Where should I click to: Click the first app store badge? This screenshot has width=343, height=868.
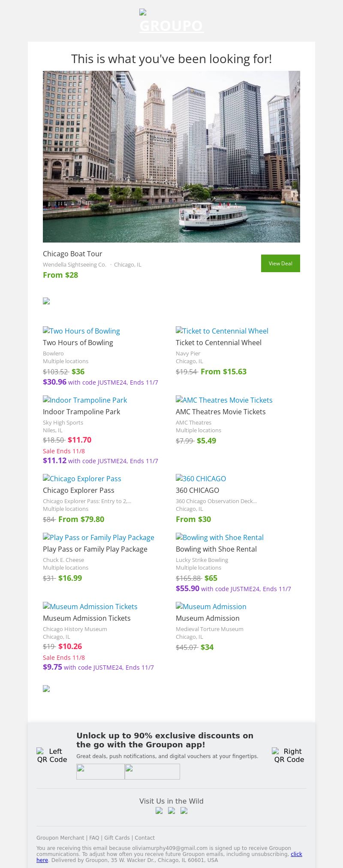[x=100, y=771]
